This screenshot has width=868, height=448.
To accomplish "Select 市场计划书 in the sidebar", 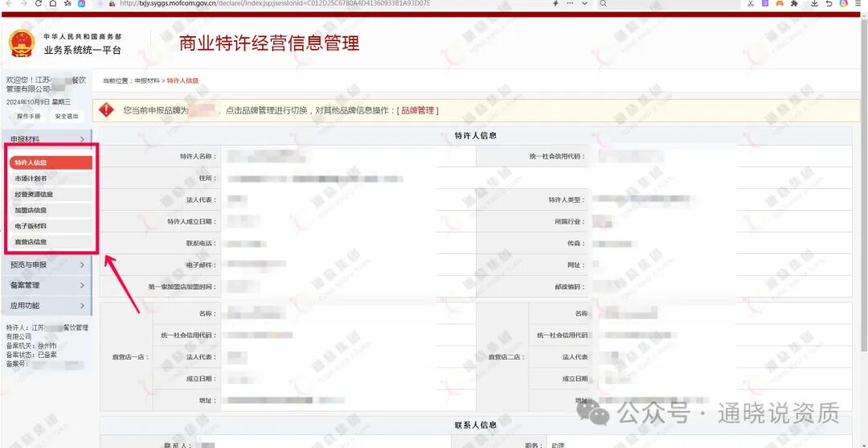I will coord(51,179).
